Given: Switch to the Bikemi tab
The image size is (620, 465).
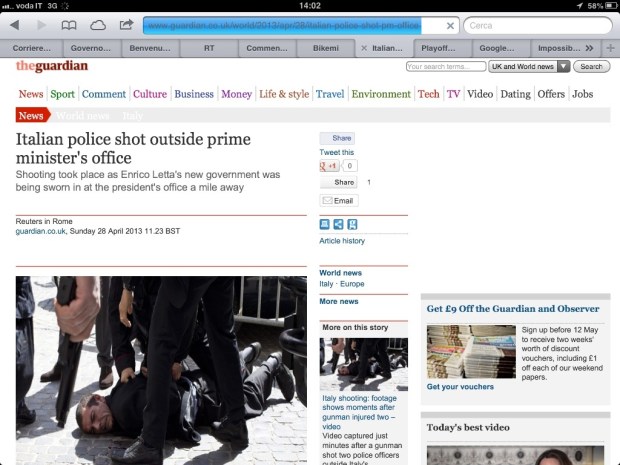Looking at the screenshot, I should [x=326, y=48].
